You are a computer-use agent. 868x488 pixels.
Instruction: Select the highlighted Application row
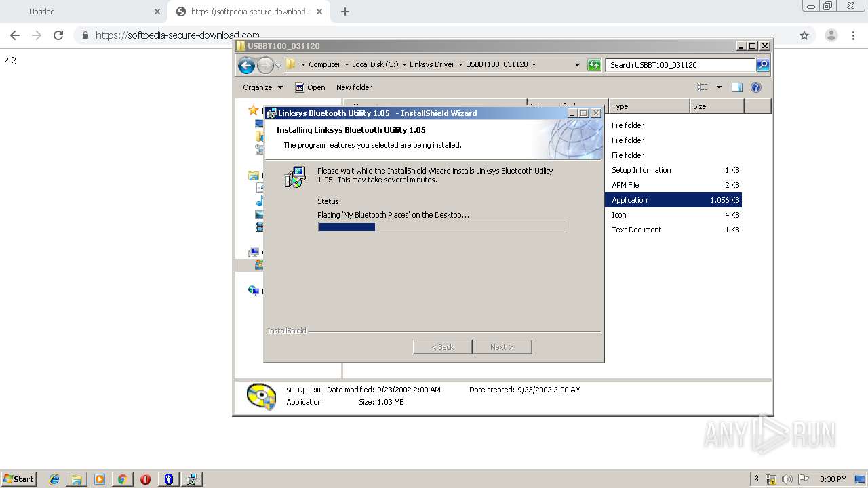(673, 200)
